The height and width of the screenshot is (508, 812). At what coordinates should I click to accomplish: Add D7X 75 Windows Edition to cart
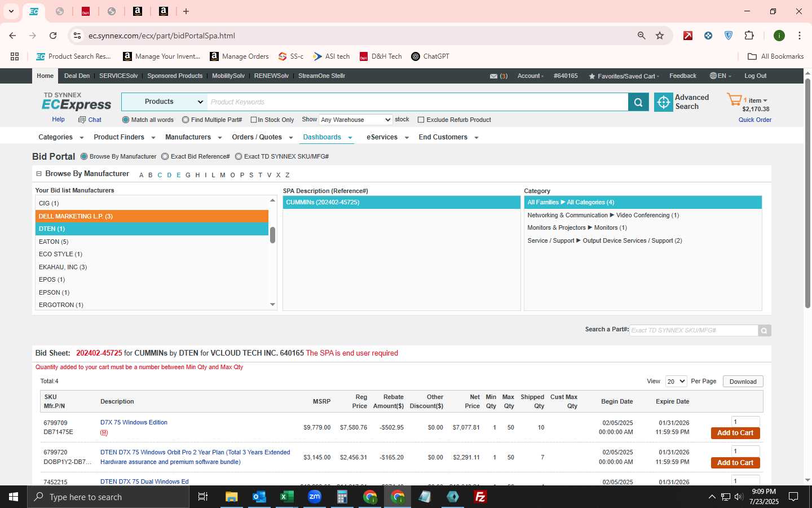click(x=735, y=433)
